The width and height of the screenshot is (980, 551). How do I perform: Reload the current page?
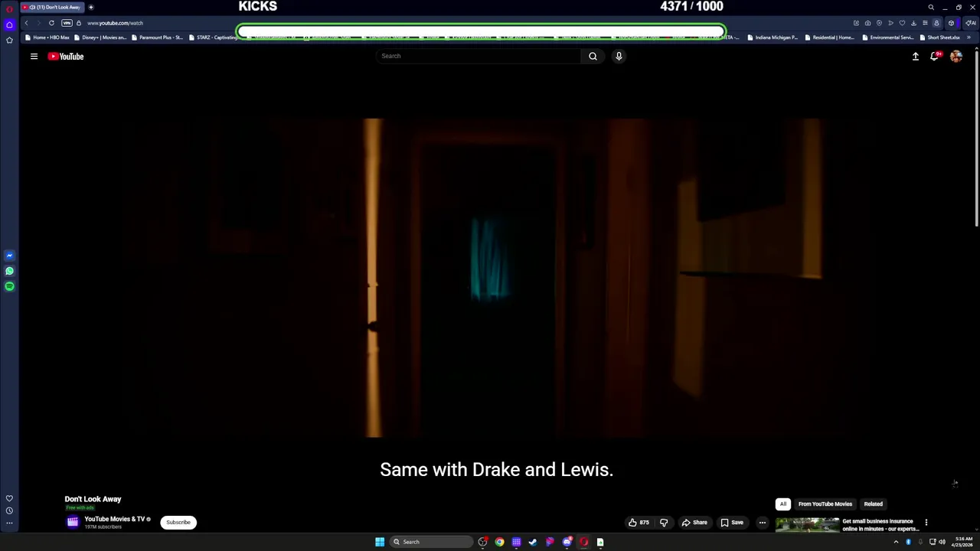click(x=51, y=23)
